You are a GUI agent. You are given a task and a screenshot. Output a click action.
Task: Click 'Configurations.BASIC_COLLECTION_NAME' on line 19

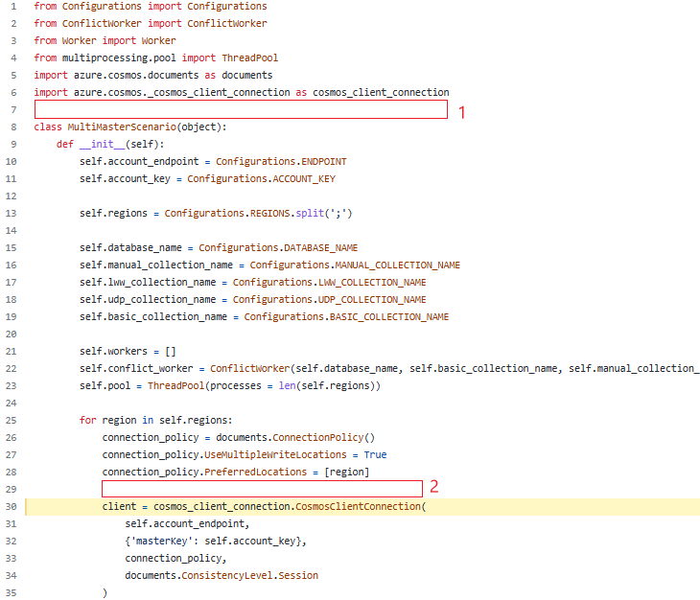tap(346, 316)
